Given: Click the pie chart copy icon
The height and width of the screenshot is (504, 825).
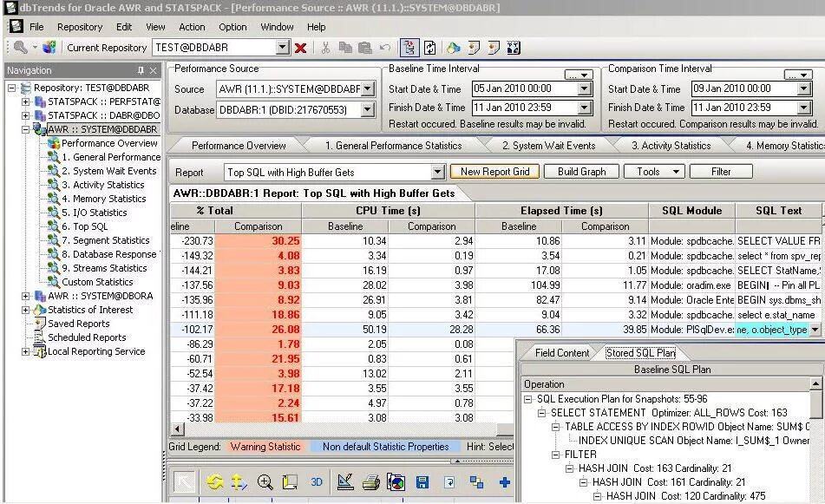Looking at the screenshot, I should click(x=396, y=482).
